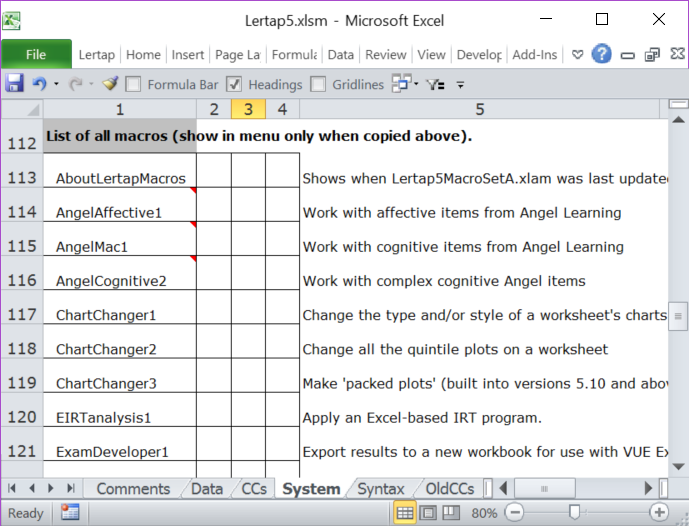
Task: Select column 5 header
Action: coord(480,109)
